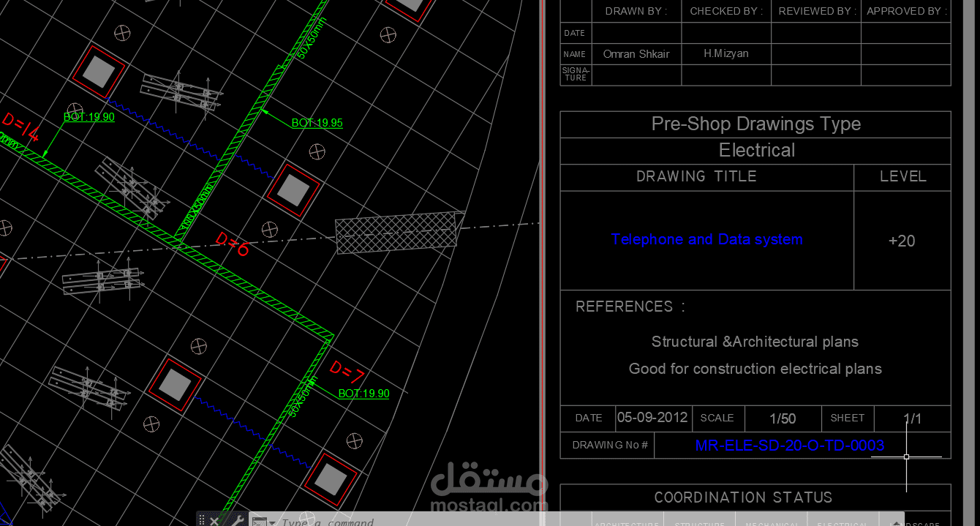
Task: Select the 'REVIEWED BY :' column header
Action: pyautogui.click(x=816, y=11)
